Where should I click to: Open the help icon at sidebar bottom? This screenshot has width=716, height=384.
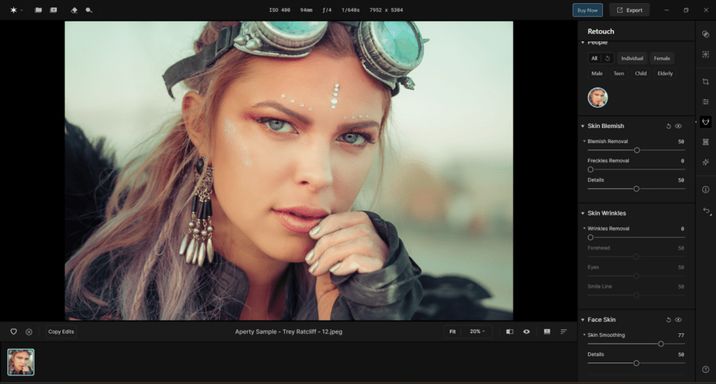[x=705, y=369]
